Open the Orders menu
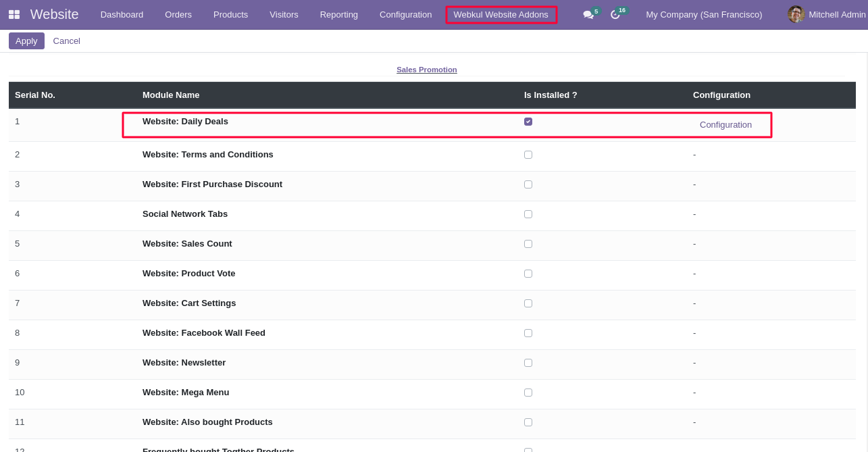This screenshot has height=452, width=868. (x=178, y=14)
